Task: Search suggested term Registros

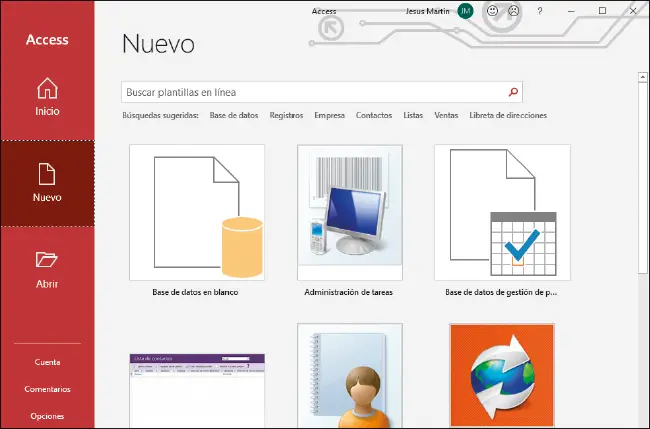Action: coord(286,115)
